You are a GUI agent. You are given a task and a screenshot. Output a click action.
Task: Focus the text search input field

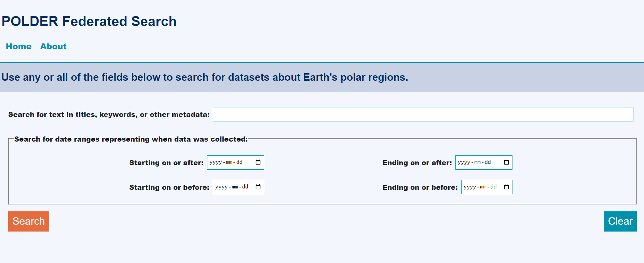click(423, 114)
